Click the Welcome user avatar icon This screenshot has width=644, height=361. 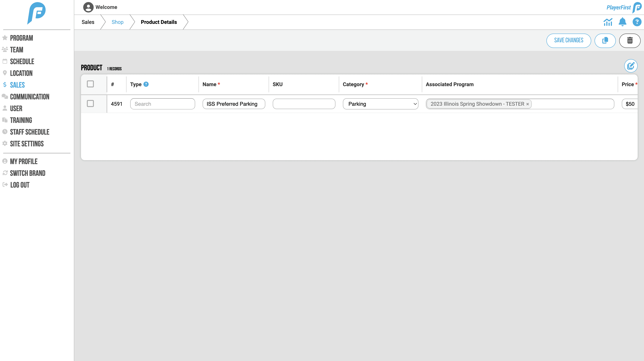(88, 7)
